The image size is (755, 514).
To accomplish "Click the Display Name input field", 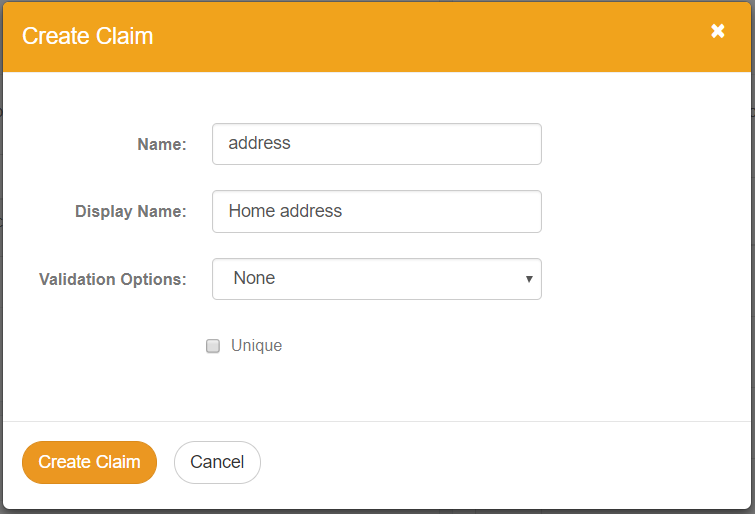I will 376,212.
